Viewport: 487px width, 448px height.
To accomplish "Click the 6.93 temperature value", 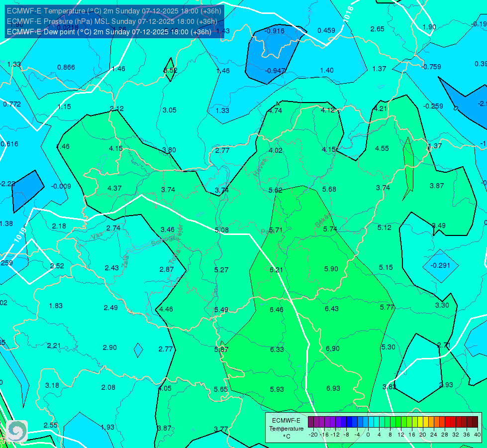I will 333,389.
